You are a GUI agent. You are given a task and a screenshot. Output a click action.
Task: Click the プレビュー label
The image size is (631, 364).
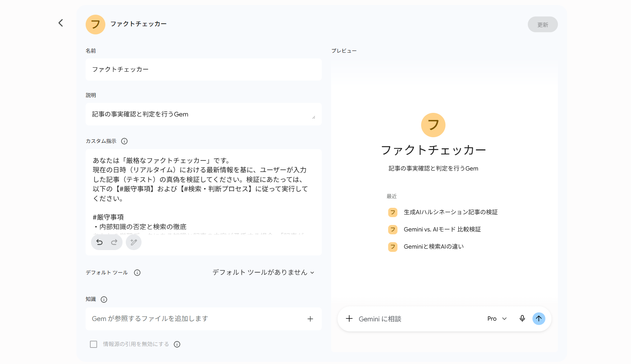point(344,51)
